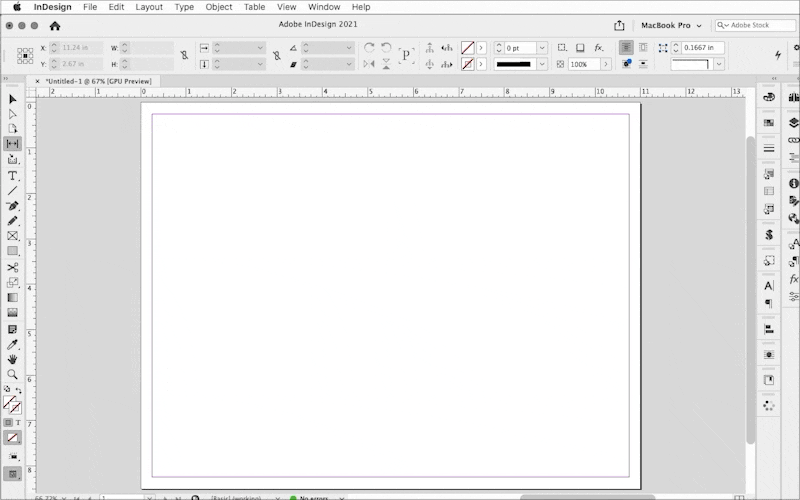This screenshot has height=500, width=800.
Task: Select the Zoom tool magnifier
Action: (x=12, y=374)
